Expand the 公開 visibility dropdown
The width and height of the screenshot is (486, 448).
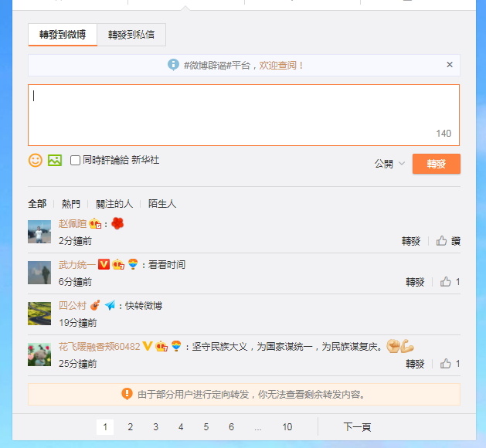click(x=389, y=163)
